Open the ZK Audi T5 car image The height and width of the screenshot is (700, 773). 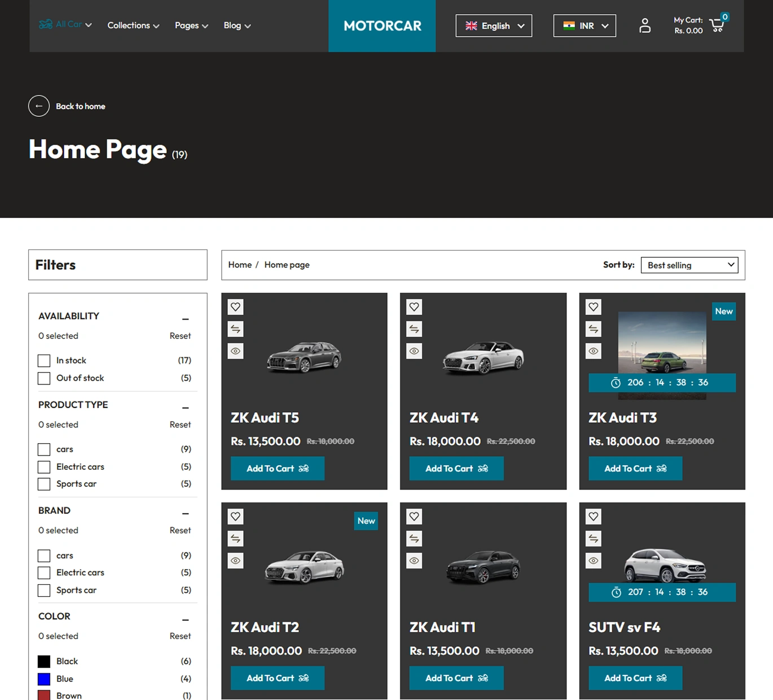[304, 357]
